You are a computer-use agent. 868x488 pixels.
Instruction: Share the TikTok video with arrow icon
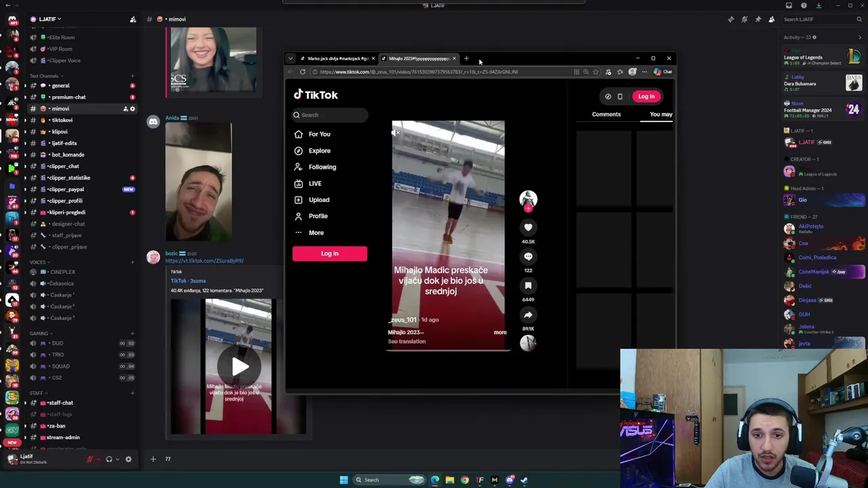click(x=528, y=314)
